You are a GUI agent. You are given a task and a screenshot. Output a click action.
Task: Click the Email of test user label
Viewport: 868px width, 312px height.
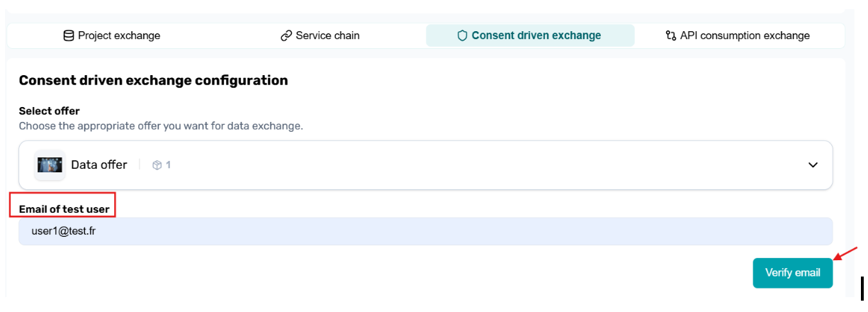64,209
